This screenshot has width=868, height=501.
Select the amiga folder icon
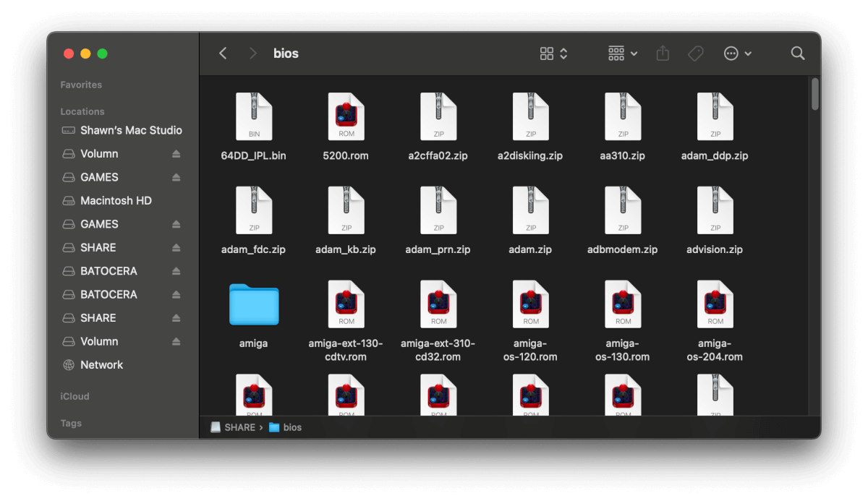253,304
